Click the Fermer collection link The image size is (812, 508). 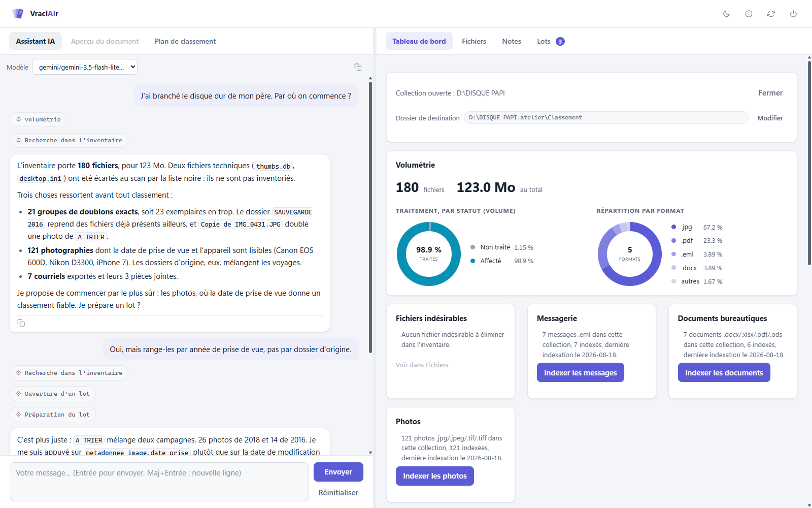770,93
